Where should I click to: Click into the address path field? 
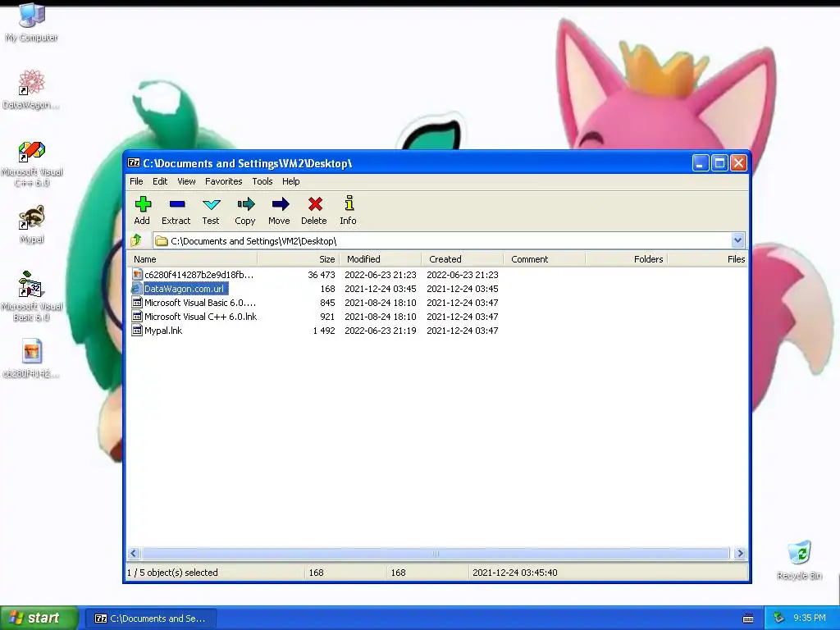click(x=441, y=240)
